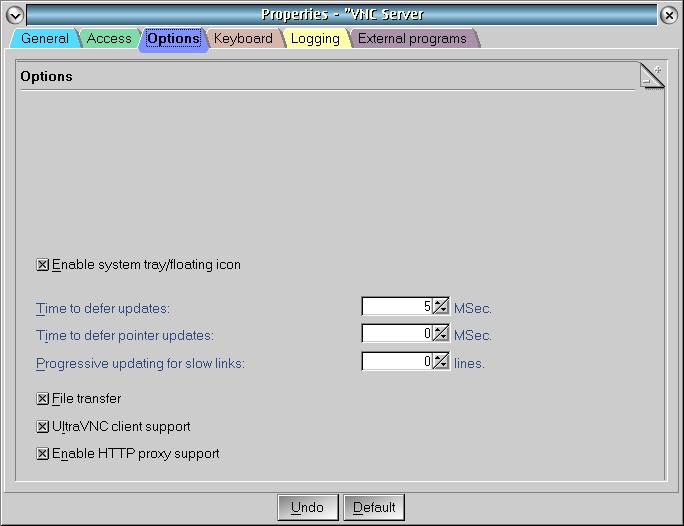The height and width of the screenshot is (526, 684).
Task: Open the window menu arrow in title bar
Action: point(14,15)
